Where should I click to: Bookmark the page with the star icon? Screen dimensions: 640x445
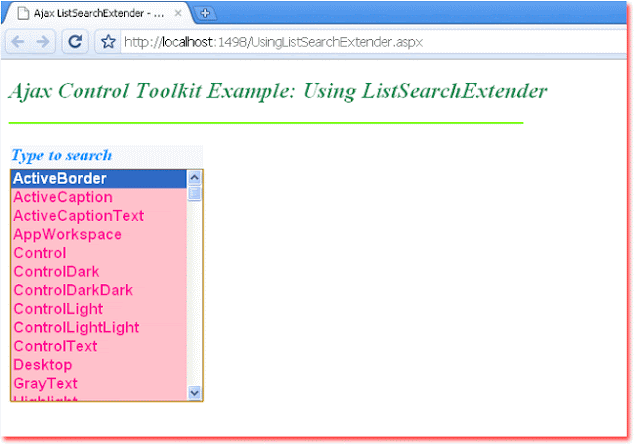click(108, 42)
